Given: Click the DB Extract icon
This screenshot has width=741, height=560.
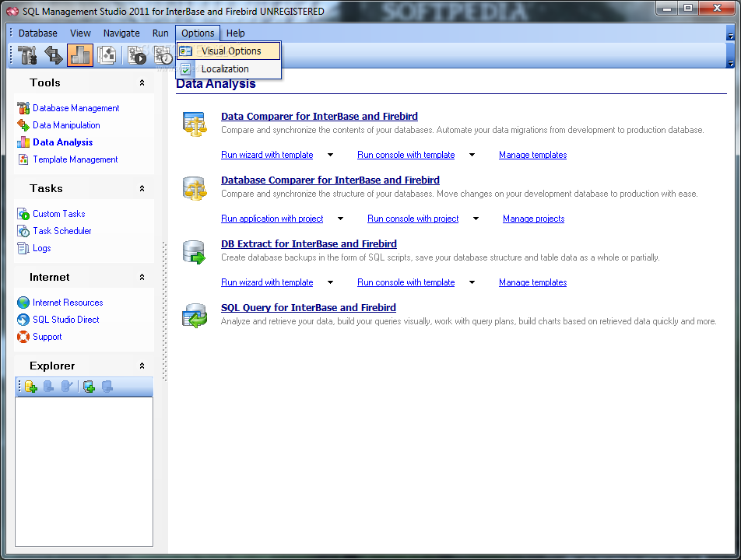Looking at the screenshot, I should 195,252.
